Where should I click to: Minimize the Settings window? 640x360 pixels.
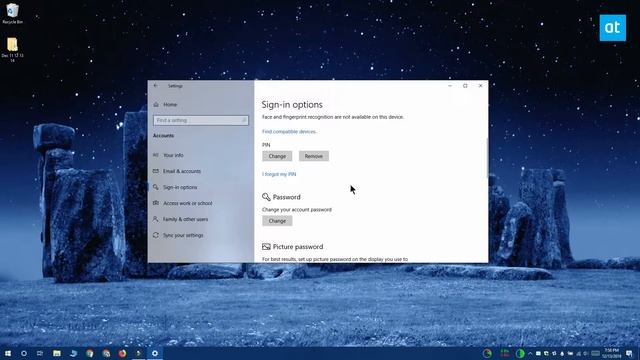450,86
